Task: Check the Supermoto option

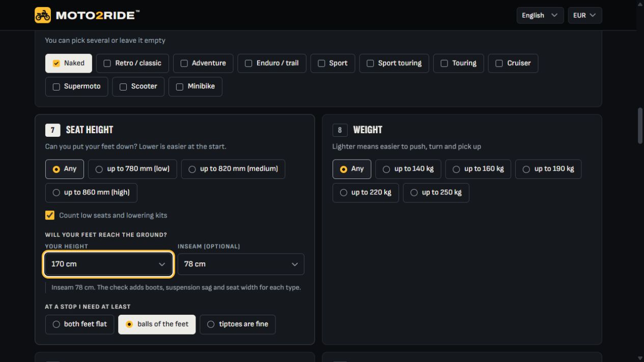Action: click(77, 86)
